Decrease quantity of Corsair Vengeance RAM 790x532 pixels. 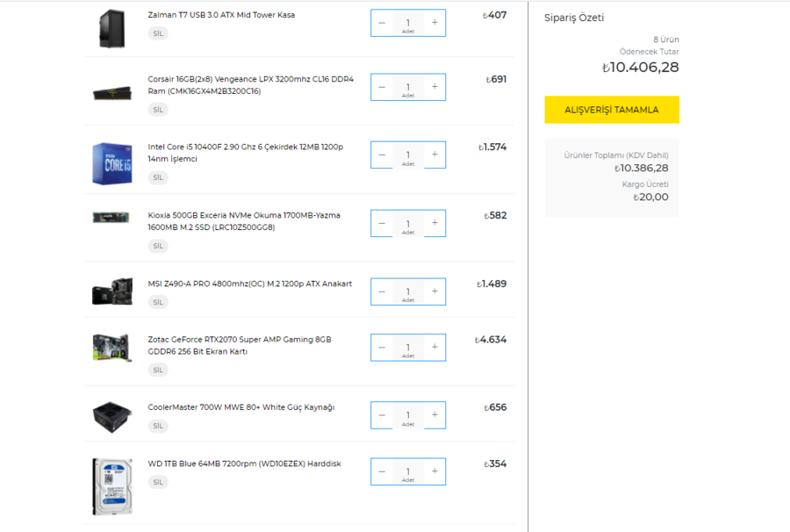pos(382,87)
